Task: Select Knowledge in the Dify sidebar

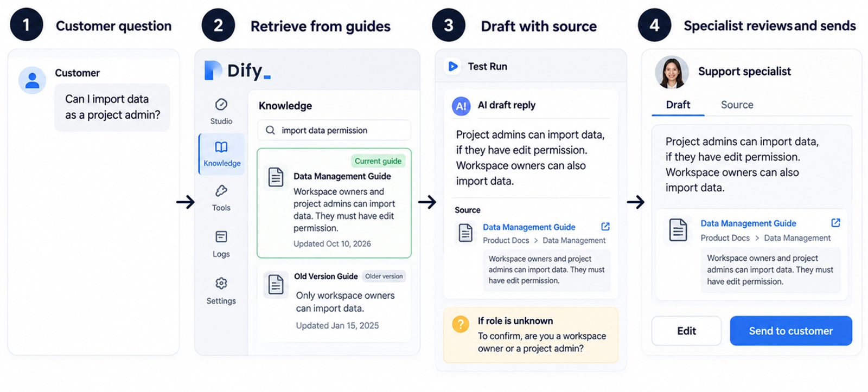Action: [222, 154]
